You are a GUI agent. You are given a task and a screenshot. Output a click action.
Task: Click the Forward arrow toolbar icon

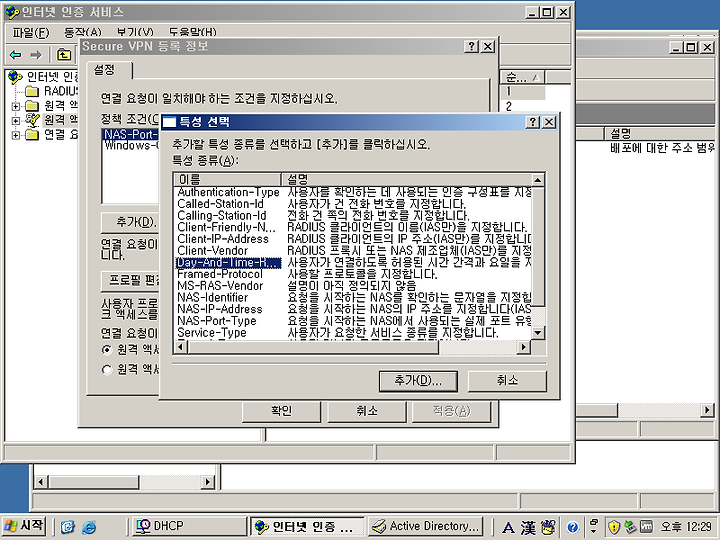pyautogui.click(x=36, y=55)
